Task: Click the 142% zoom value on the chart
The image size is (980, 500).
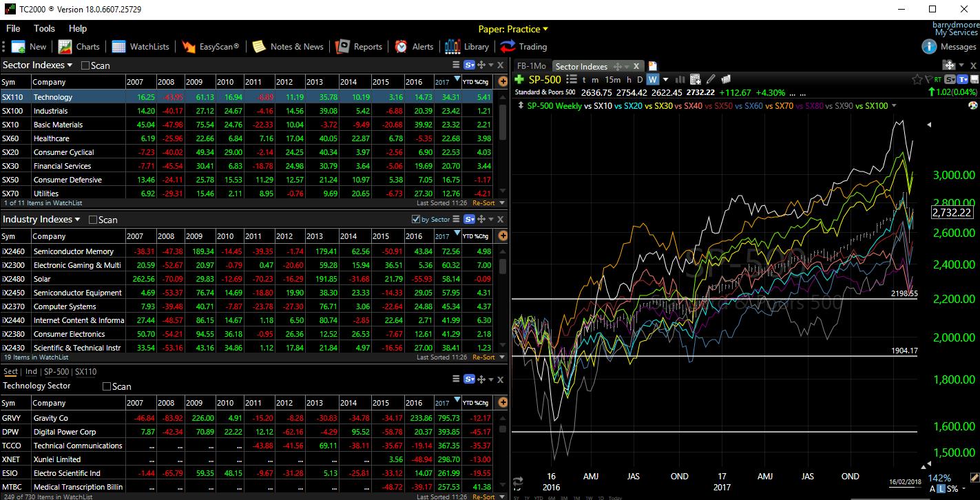Action: (x=940, y=478)
